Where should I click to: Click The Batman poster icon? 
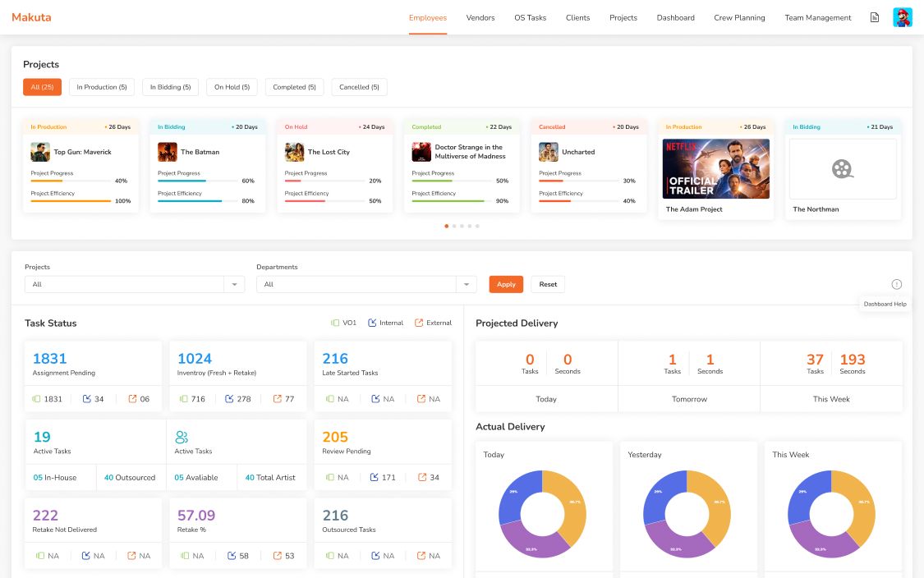168,152
